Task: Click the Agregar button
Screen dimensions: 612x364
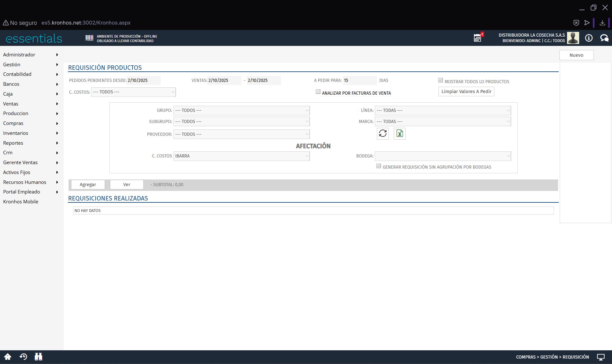Action: (x=88, y=185)
